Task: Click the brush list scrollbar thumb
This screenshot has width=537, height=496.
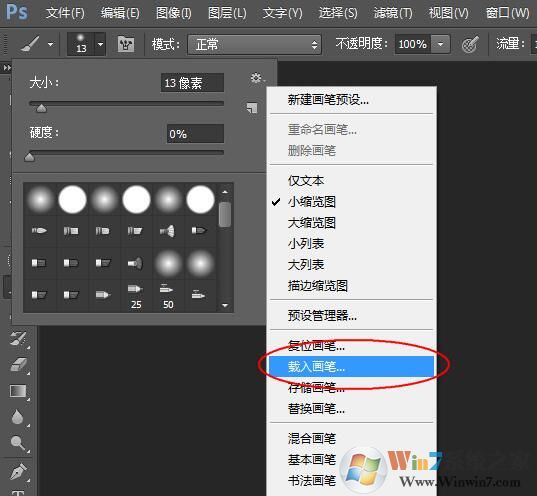Action: (x=225, y=214)
